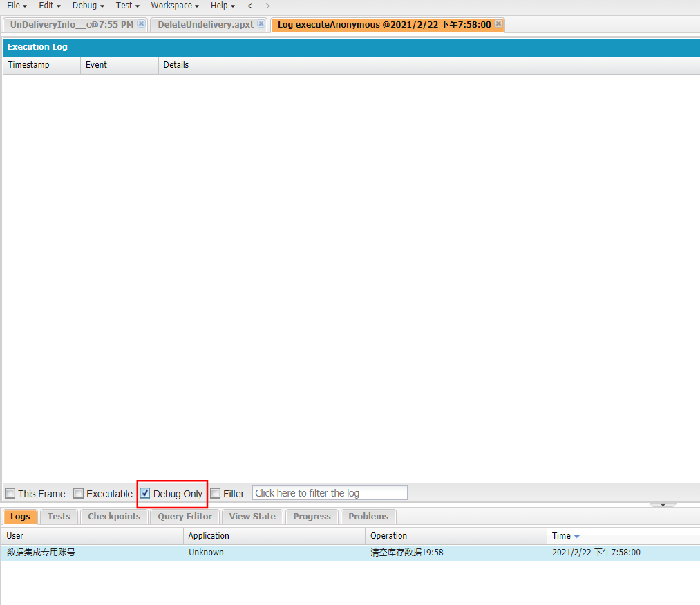Select log row user 数据集成专用账号
The image size is (700, 605).
pyautogui.click(x=41, y=553)
